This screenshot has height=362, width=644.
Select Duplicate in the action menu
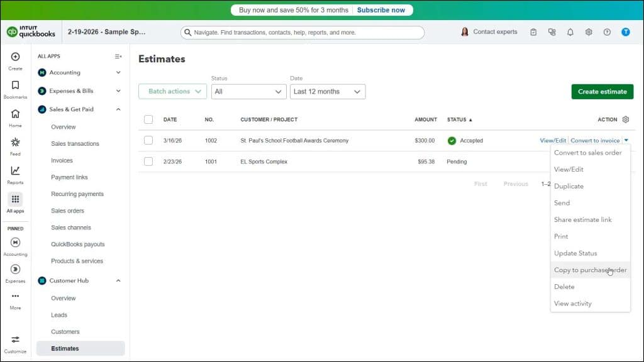click(x=569, y=186)
